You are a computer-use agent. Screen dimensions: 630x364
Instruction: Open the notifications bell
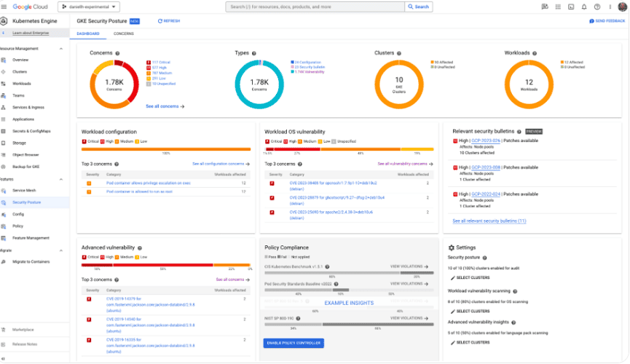(x=584, y=7)
